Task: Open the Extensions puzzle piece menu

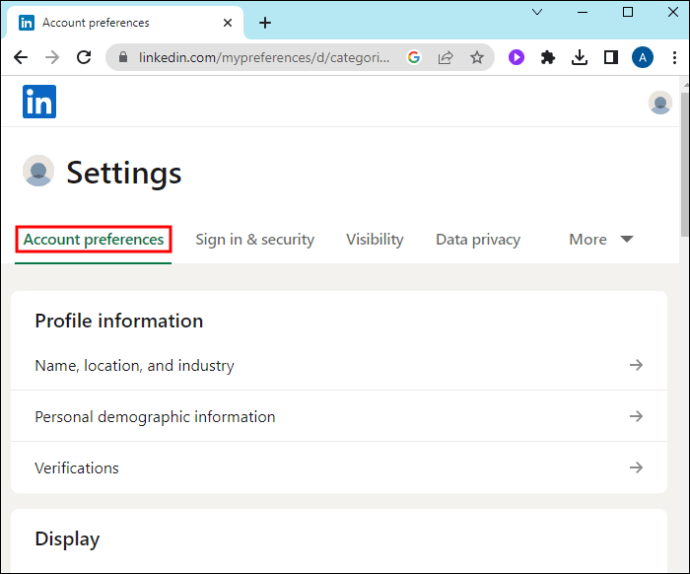Action: [548, 57]
